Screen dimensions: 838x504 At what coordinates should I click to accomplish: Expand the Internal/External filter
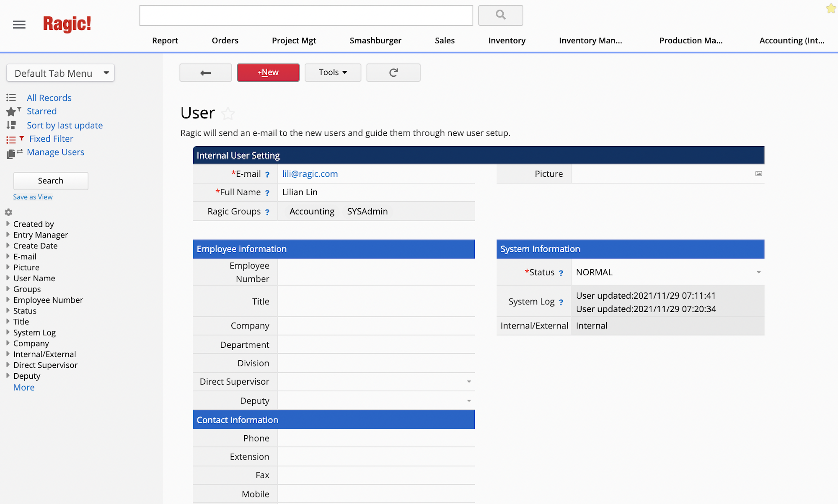[8, 354]
